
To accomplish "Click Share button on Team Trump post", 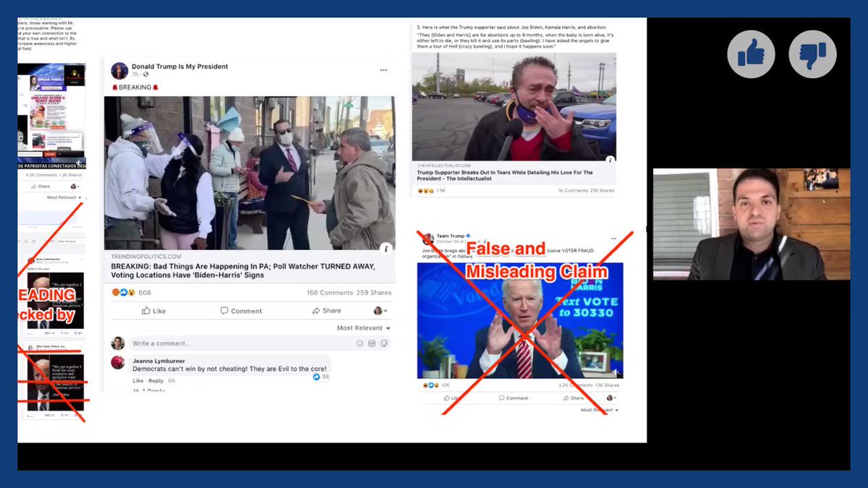I will point(574,398).
